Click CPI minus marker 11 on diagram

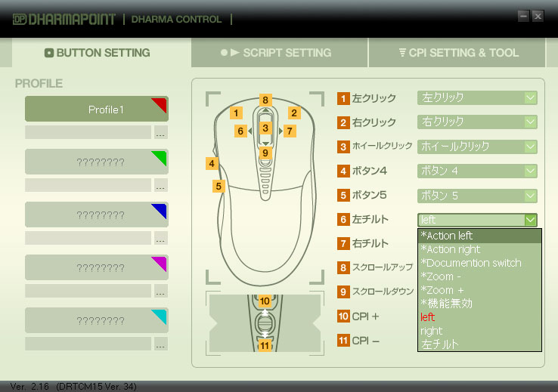click(265, 345)
